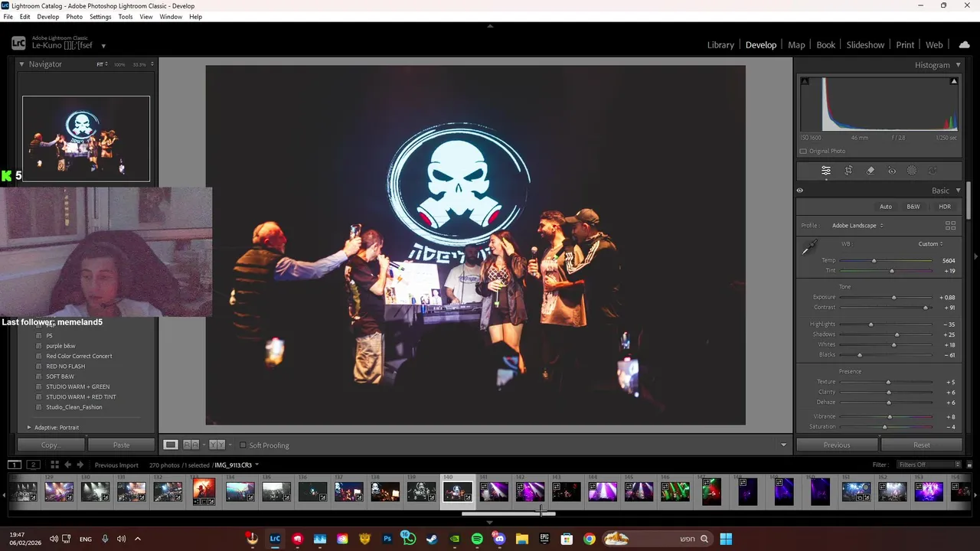Image resolution: width=980 pixels, height=551 pixels.
Task: Go back with filmstrip left arrow
Action: 67,465
